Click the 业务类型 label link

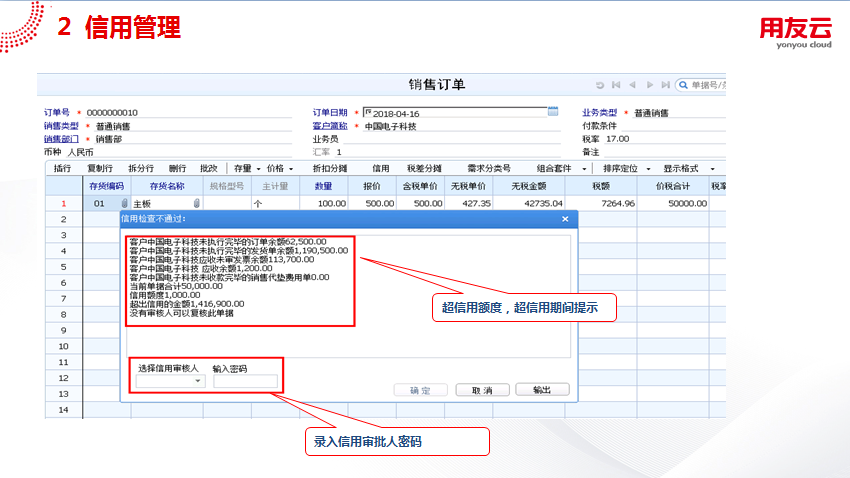pos(600,113)
